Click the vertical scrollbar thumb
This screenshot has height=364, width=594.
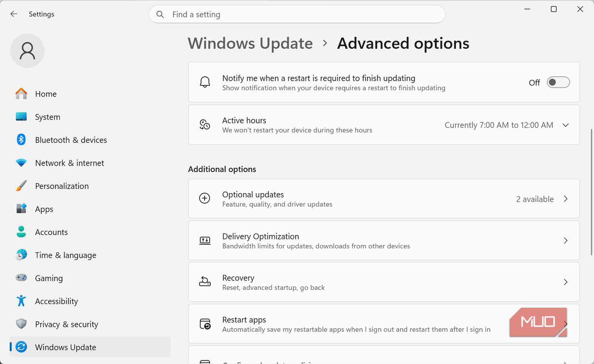point(592,192)
